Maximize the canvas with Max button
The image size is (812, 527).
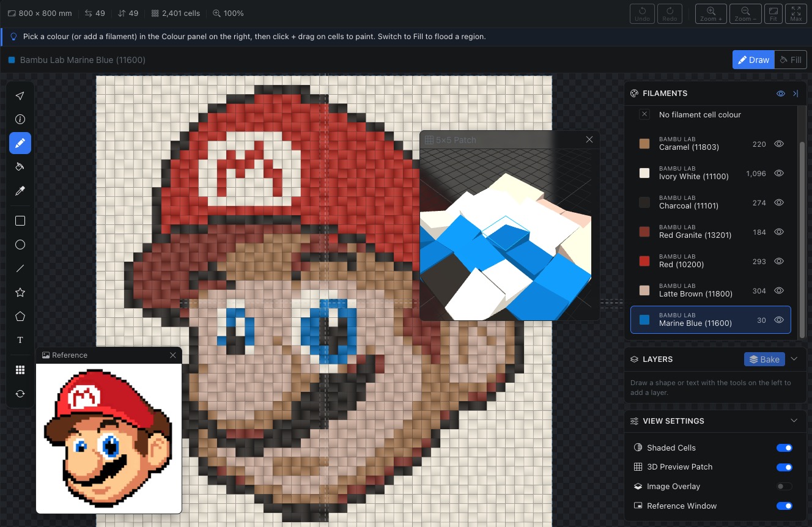click(x=795, y=13)
